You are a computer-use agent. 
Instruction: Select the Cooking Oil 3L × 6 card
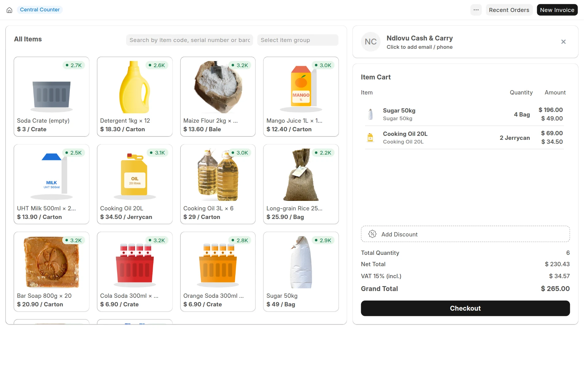pyautogui.click(x=218, y=184)
